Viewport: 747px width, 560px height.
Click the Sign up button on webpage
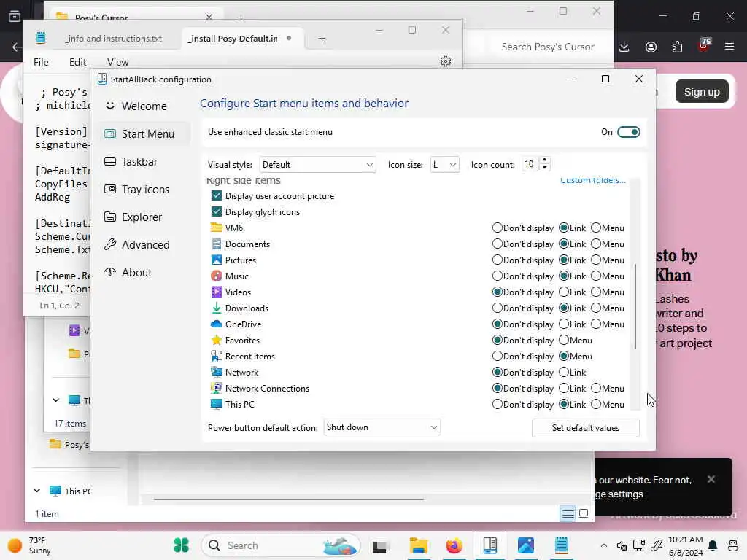click(x=701, y=91)
